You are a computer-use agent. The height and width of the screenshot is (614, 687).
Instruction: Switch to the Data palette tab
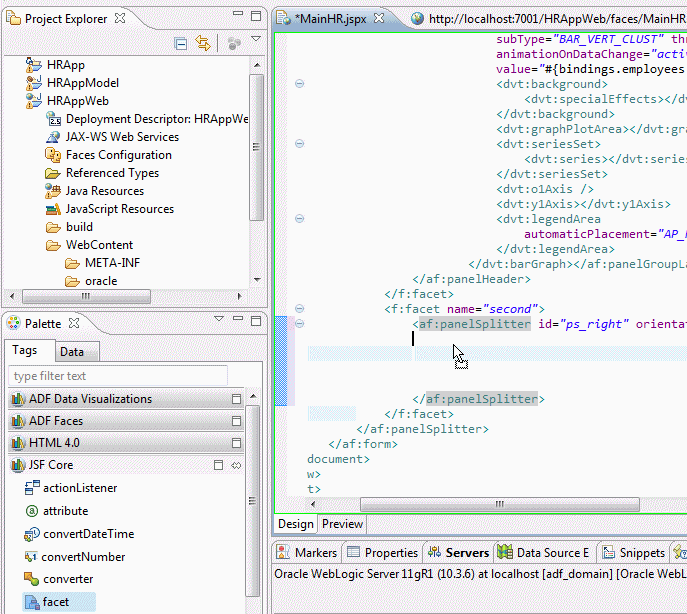click(x=71, y=352)
